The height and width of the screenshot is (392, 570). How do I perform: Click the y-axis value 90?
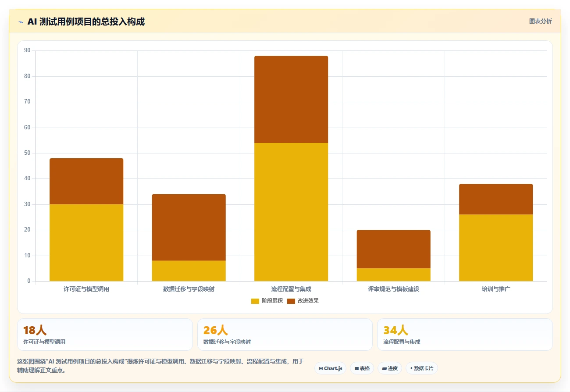pos(27,50)
